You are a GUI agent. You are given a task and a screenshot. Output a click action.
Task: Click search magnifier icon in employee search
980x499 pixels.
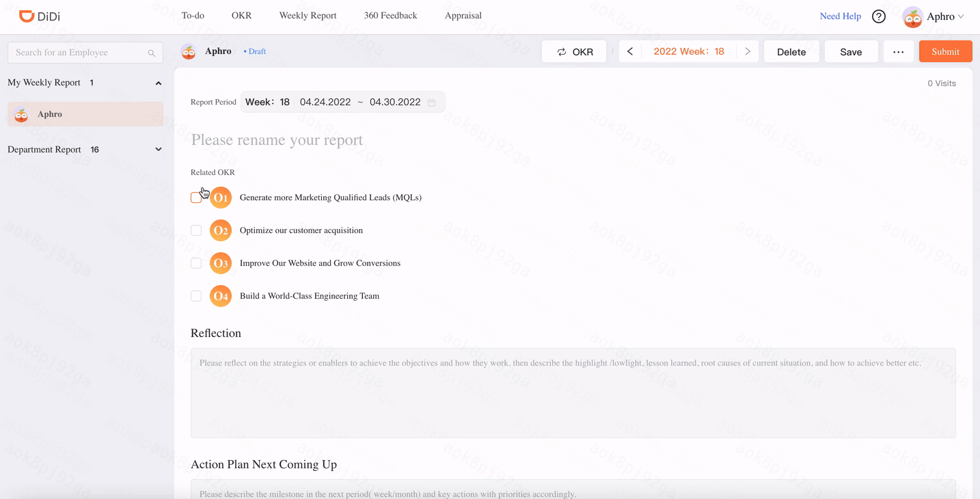pos(152,53)
